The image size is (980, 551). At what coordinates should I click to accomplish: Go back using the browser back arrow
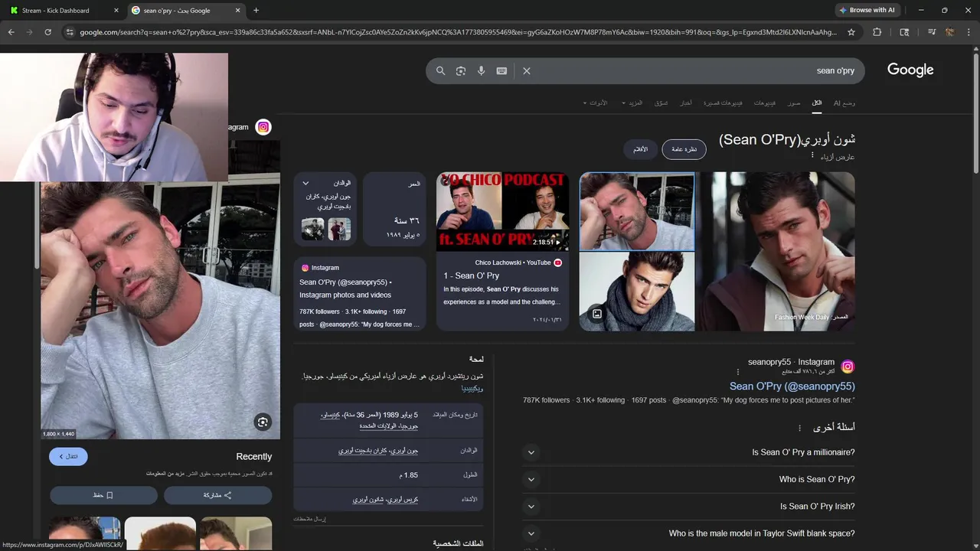[11, 32]
